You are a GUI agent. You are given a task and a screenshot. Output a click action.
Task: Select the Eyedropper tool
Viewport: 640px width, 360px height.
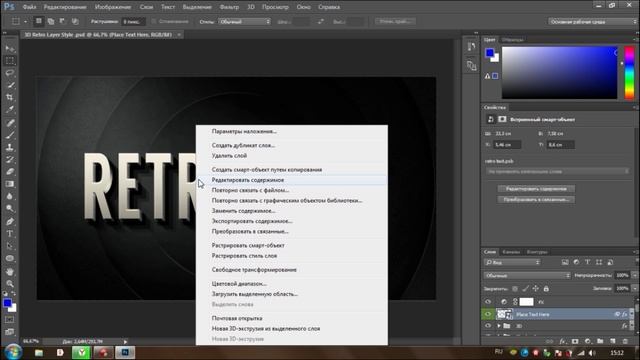pos(10,110)
